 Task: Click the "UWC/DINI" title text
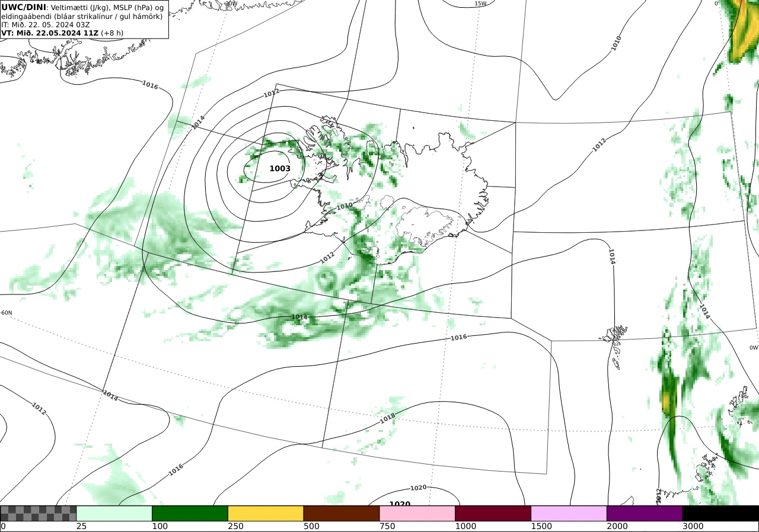coord(23,7)
